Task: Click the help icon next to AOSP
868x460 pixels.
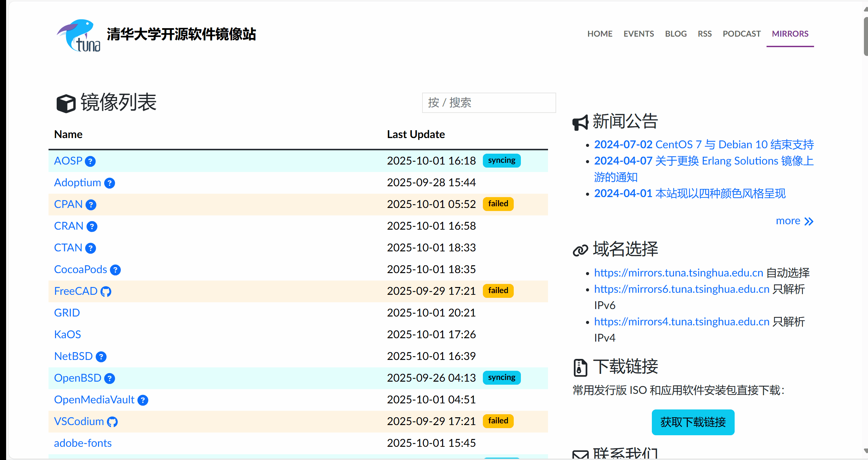Action: click(90, 161)
